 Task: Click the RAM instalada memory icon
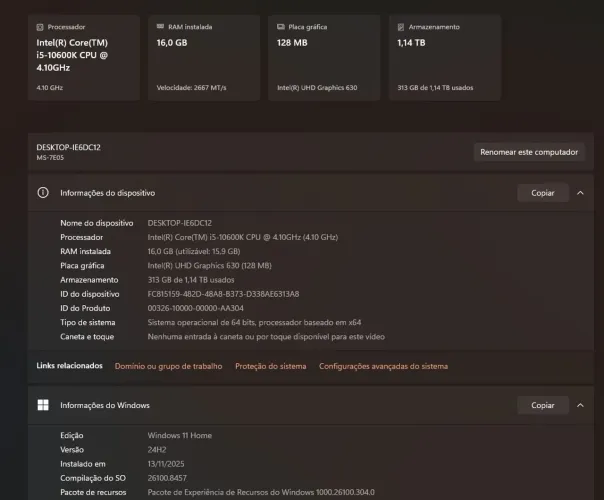tap(160, 27)
